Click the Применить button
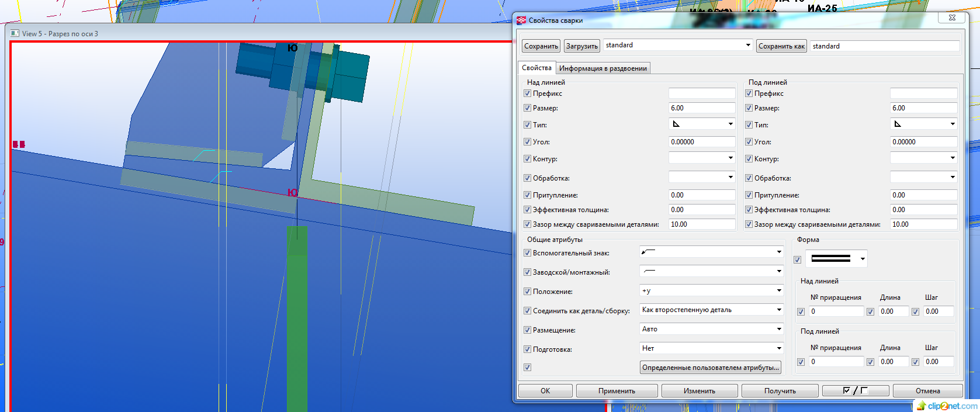 click(617, 390)
